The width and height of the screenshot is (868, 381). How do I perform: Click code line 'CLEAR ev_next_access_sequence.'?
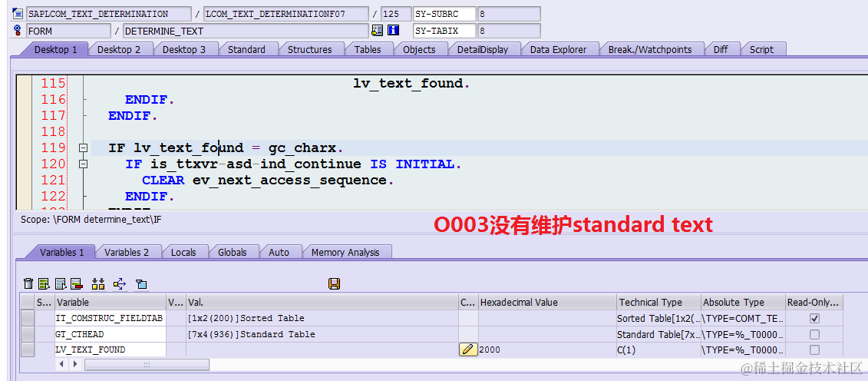pos(269,181)
